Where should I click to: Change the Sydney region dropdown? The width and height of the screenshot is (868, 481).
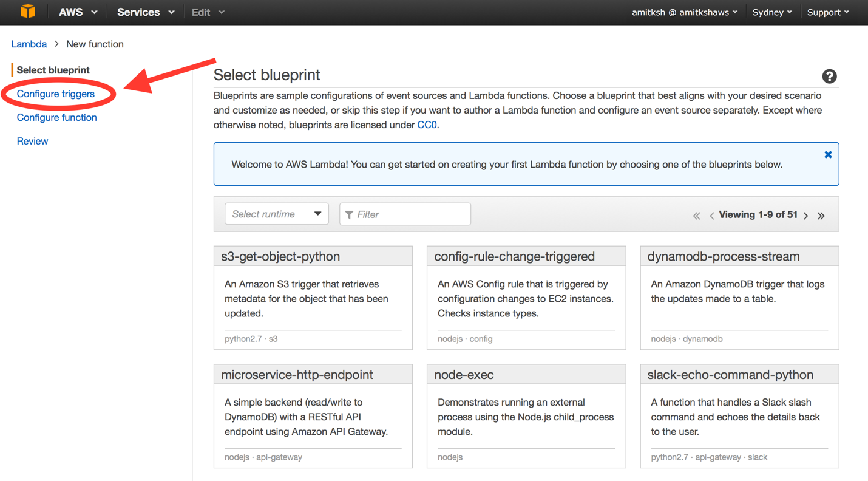click(772, 12)
